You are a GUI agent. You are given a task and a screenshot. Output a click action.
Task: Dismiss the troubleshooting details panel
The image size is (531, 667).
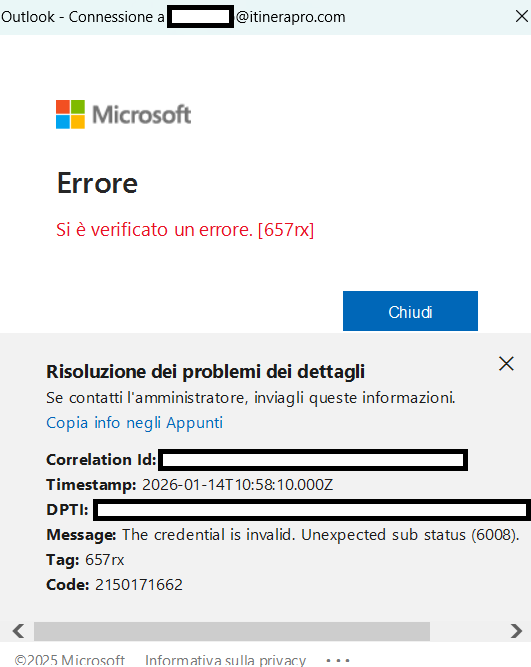506,364
